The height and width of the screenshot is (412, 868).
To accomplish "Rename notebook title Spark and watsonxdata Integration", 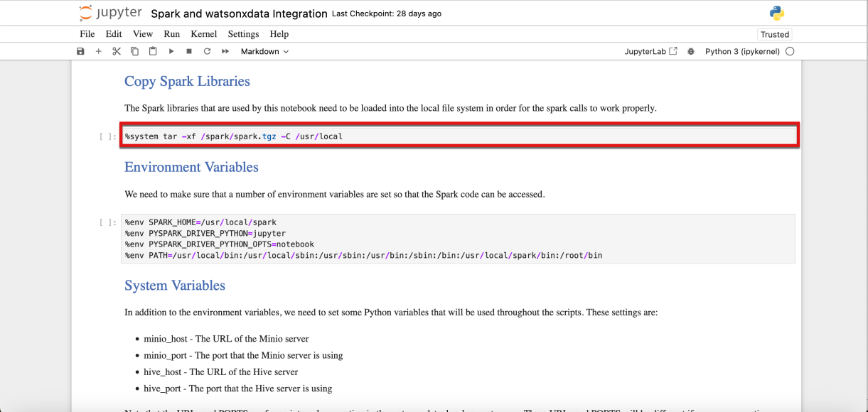I will (x=240, y=13).
